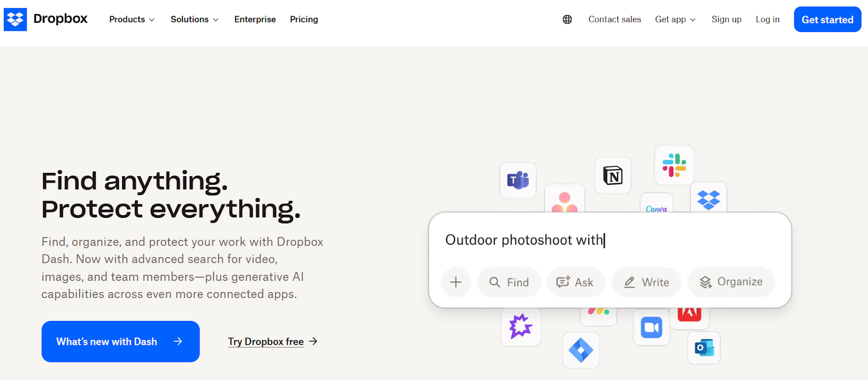The image size is (868, 380).
Task: Click the Notion app icon
Action: pos(613,176)
